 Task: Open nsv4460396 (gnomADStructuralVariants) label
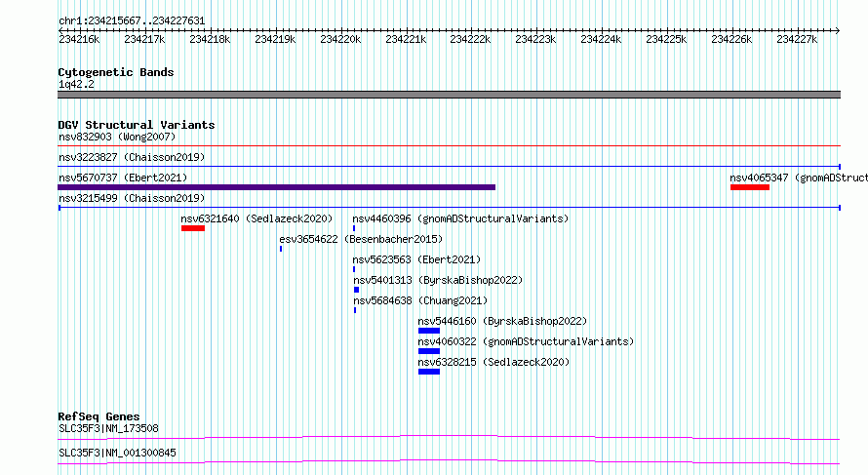point(460,218)
